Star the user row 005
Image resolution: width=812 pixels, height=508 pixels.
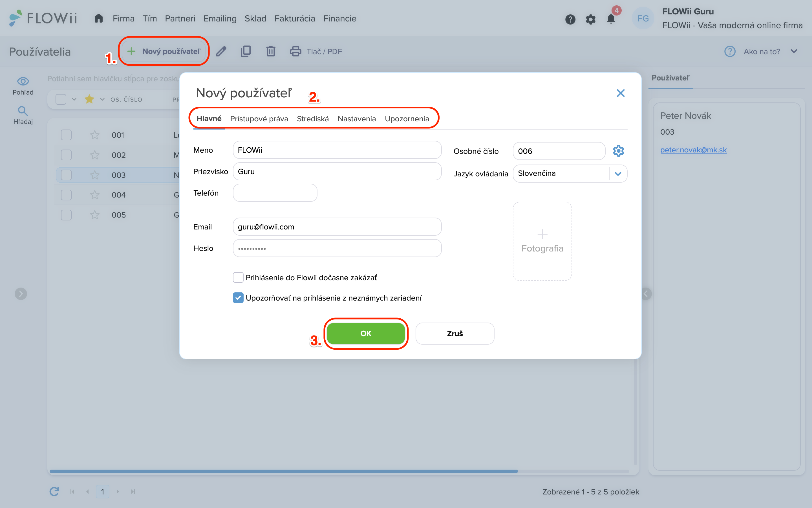(x=95, y=215)
